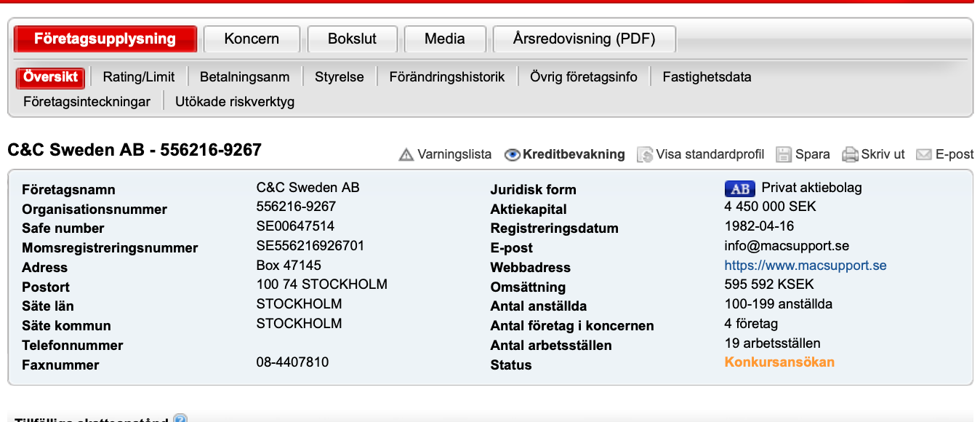View the Fastighetsdata sub-tab
The height and width of the screenshot is (422, 980).
coord(707,77)
